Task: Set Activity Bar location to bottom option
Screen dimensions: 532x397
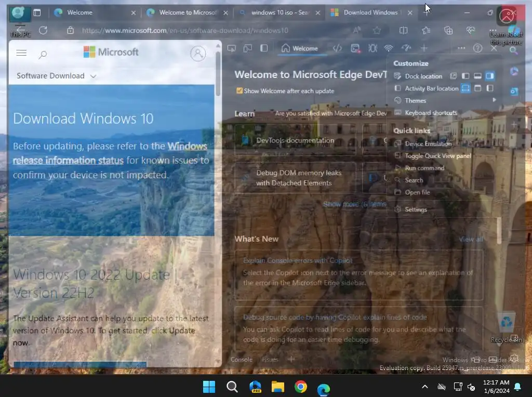Action: pyautogui.click(x=465, y=88)
